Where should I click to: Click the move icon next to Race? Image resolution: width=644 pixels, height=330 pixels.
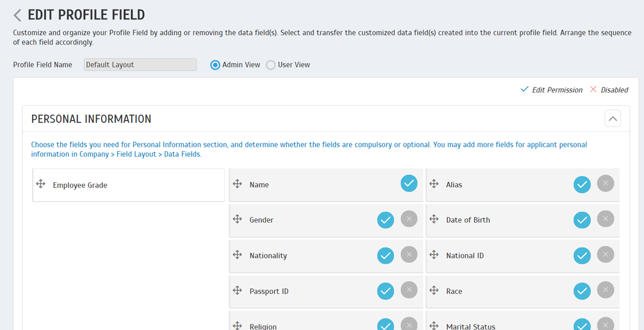coord(434,291)
